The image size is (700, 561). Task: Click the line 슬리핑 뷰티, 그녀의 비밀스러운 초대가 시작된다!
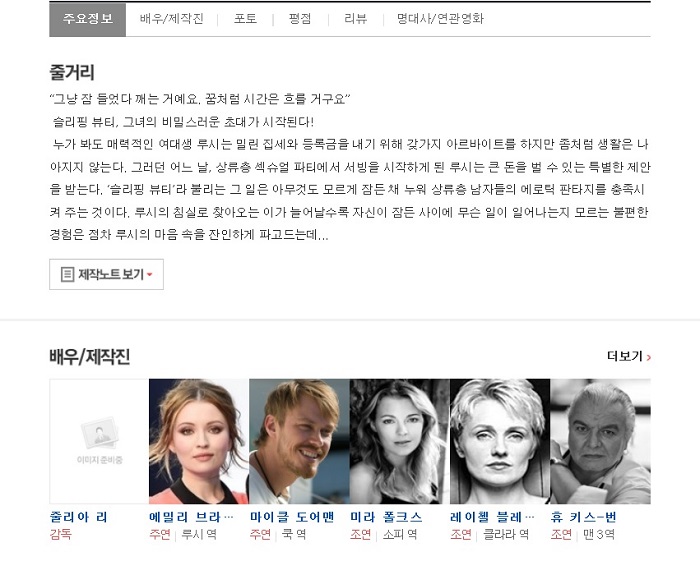(x=183, y=121)
